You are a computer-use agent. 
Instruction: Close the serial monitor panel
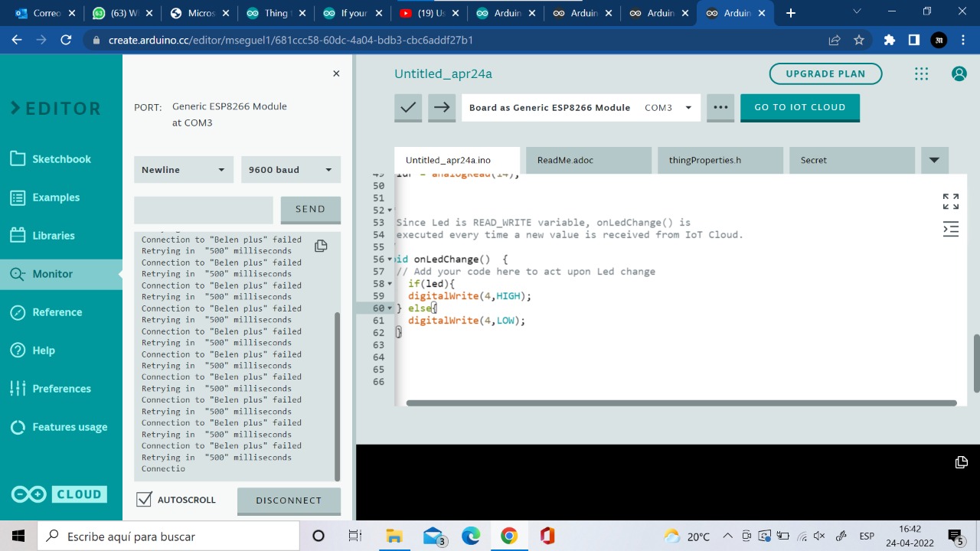point(335,73)
